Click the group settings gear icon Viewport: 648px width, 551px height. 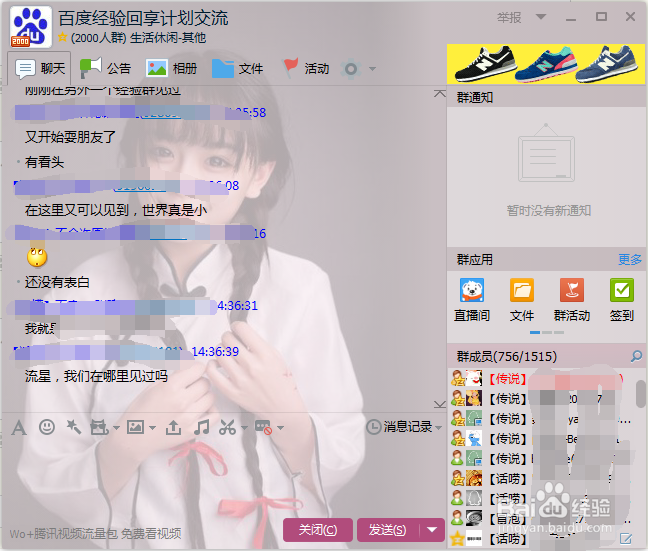tap(350, 69)
